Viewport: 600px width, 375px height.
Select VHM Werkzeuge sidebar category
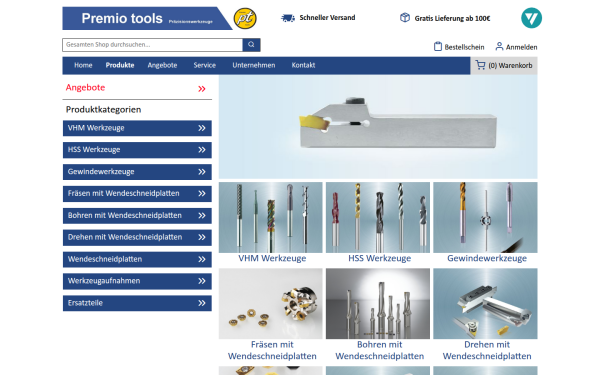pyautogui.click(x=137, y=128)
